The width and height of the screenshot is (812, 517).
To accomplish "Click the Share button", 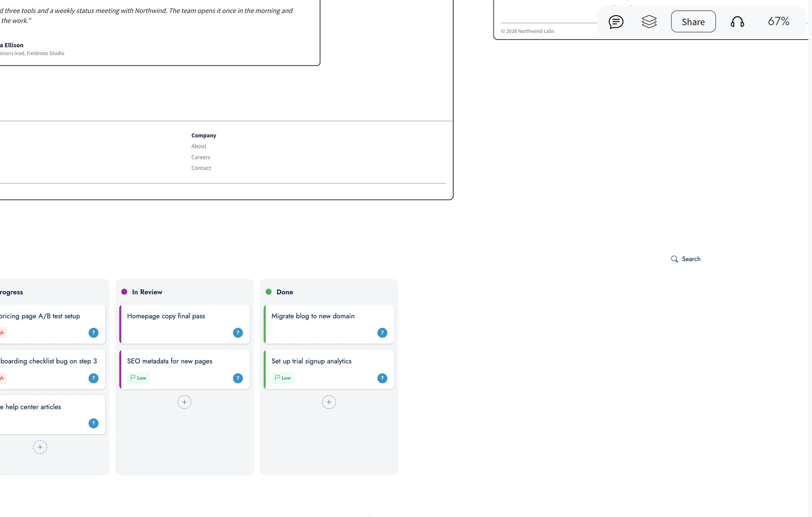I will pos(693,21).
